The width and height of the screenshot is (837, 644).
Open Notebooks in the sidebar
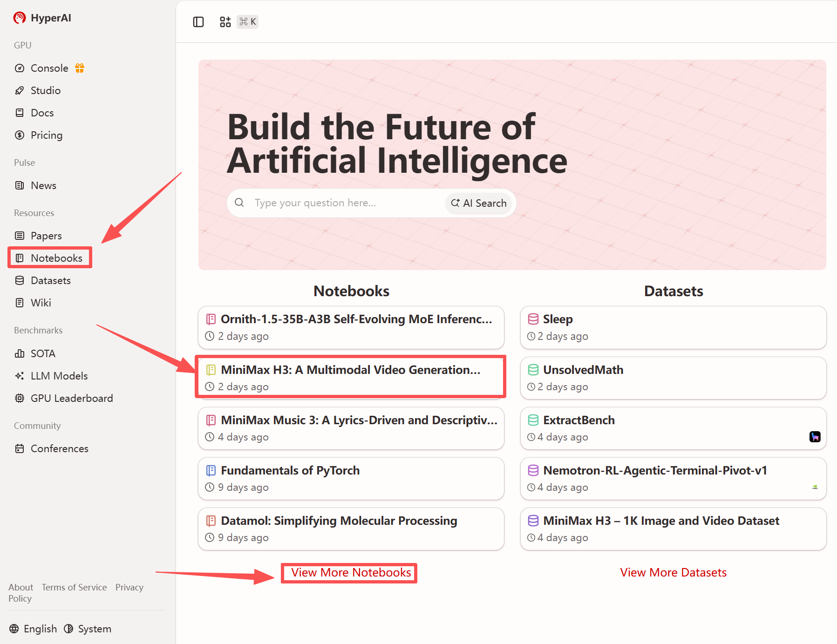(x=56, y=258)
